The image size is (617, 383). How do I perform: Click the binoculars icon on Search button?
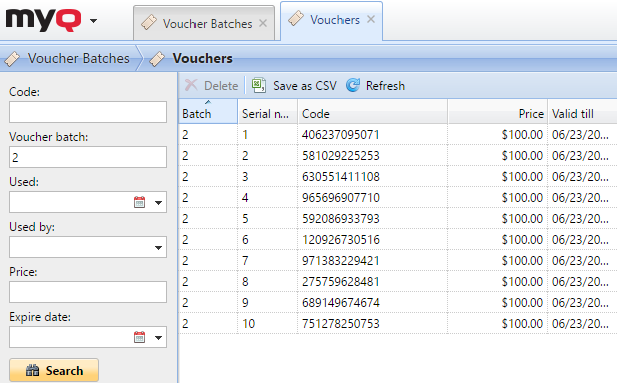point(33,370)
